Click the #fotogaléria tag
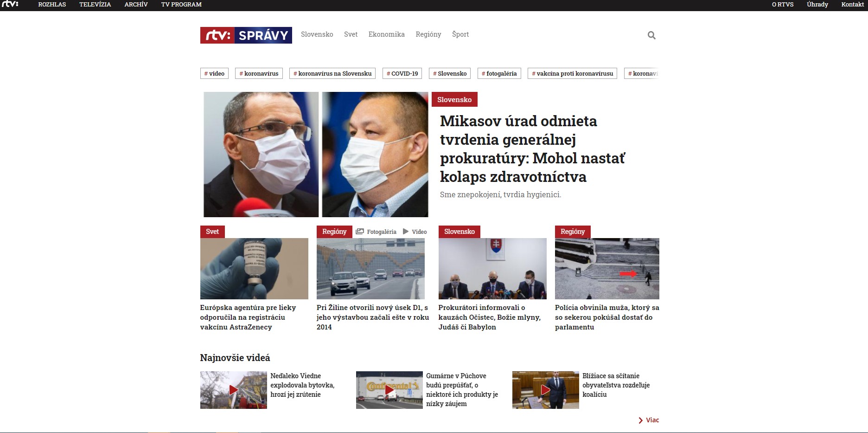 pyautogui.click(x=499, y=73)
